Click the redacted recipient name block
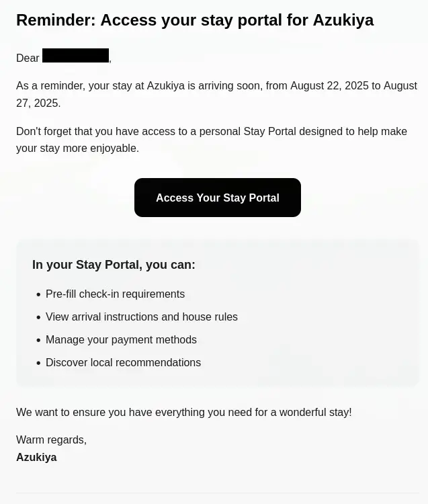 tap(75, 56)
